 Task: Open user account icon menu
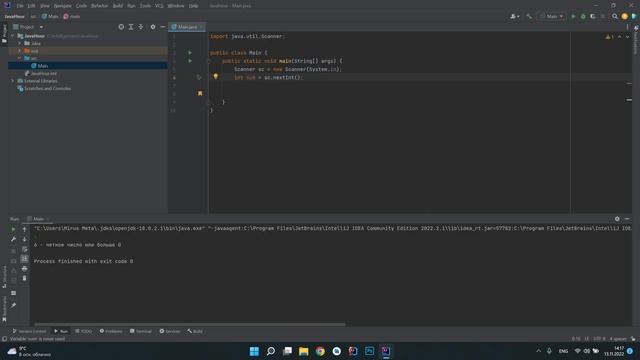[514, 16]
